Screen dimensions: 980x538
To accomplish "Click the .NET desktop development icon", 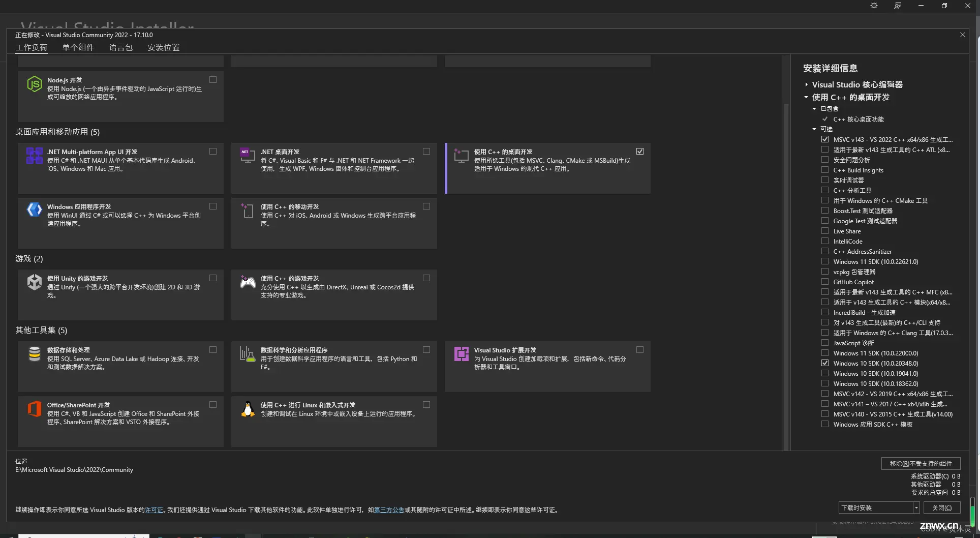I will 248,156.
